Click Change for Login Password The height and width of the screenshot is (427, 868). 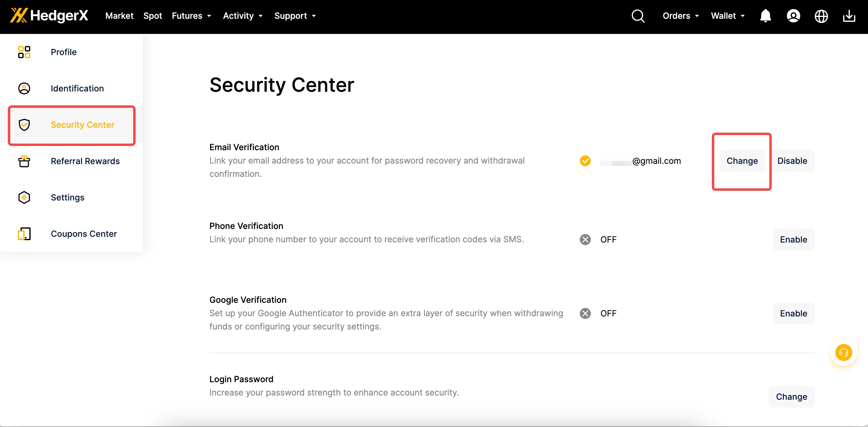[791, 397]
